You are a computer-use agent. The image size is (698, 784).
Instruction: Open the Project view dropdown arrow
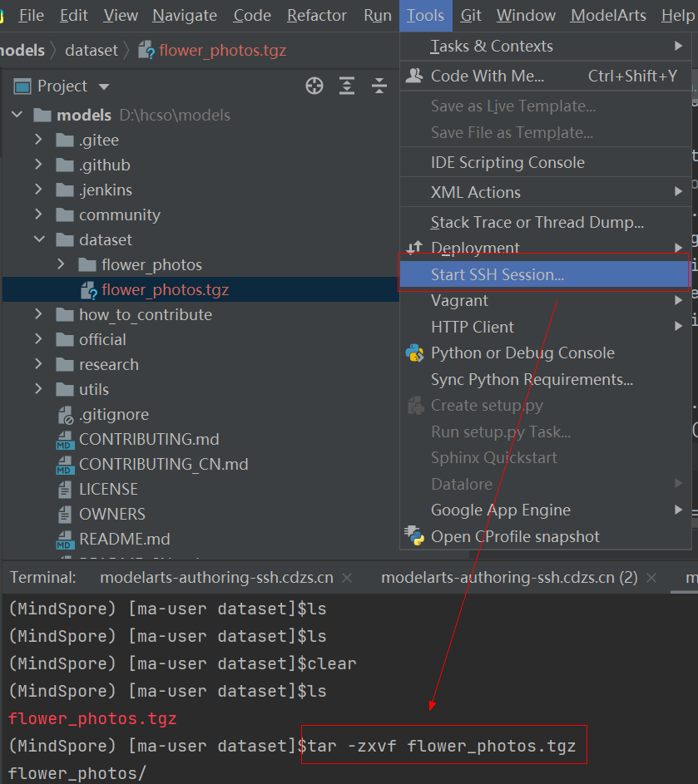pyautogui.click(x=104, y=86)
